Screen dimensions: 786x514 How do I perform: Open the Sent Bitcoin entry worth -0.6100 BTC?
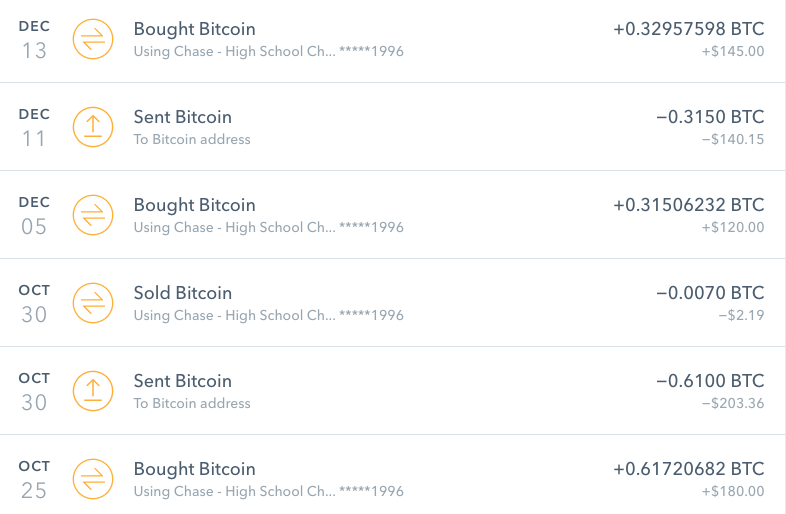point(182,381)
